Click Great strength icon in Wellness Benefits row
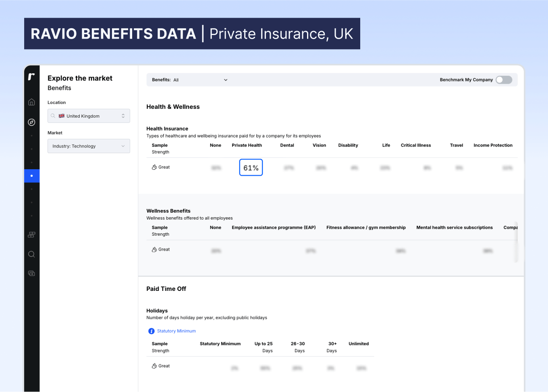Screen dimensions: 548x392 (x=154, y=249)
